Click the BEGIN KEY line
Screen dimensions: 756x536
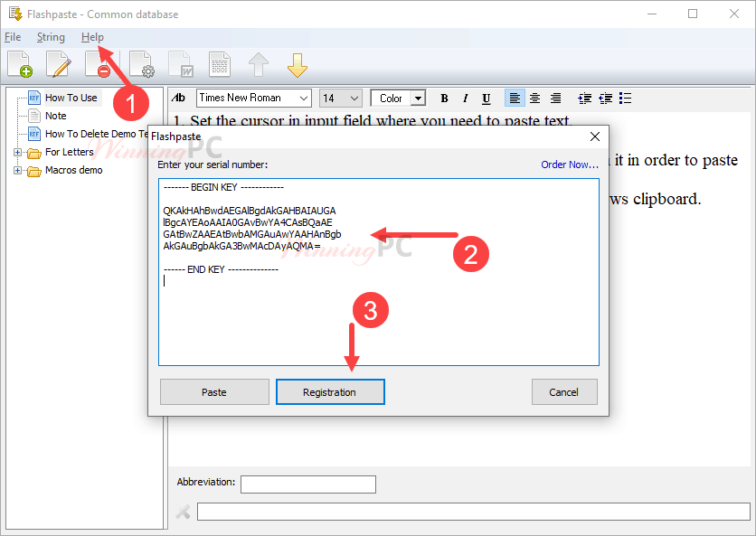coord(223,187)
